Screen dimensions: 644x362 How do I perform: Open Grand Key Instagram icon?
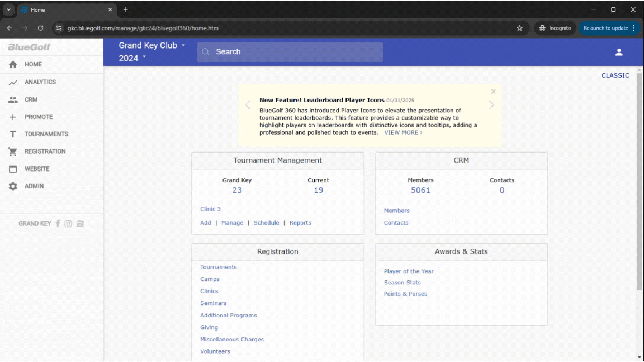[x=68, y=223]
